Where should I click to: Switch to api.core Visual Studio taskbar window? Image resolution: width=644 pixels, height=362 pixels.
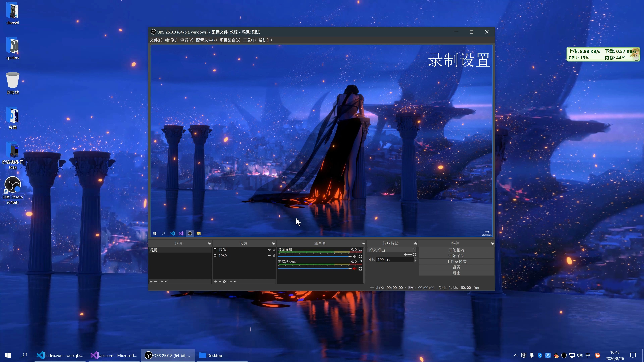[x=114, y=355]
